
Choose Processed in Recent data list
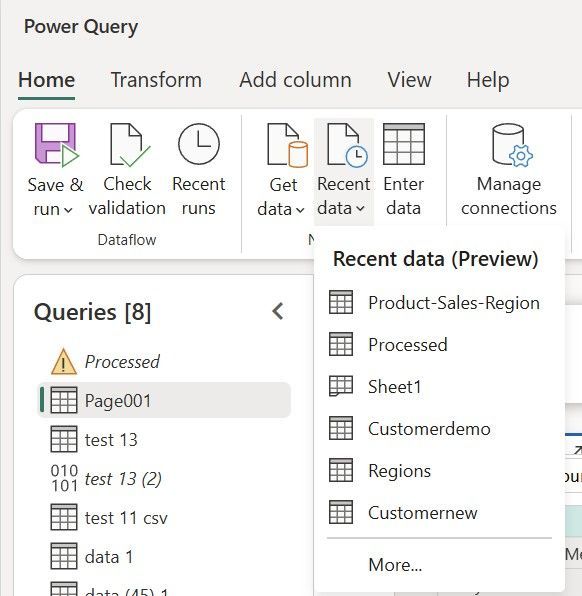[x=439, y=345]
